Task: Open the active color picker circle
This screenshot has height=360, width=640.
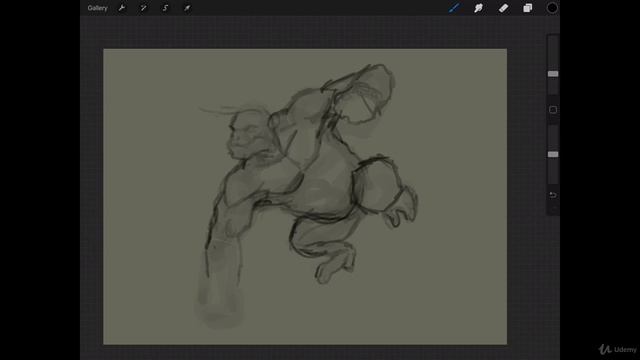Action: [552, 8]
